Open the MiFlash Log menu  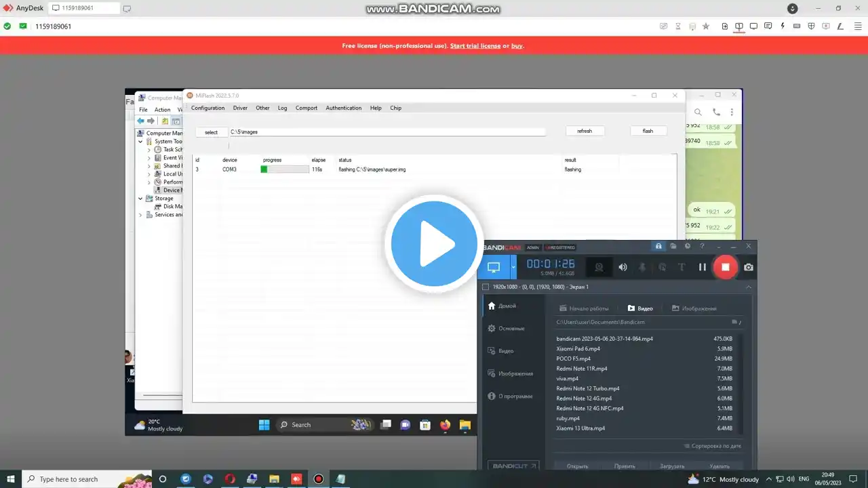click(282, 108)
